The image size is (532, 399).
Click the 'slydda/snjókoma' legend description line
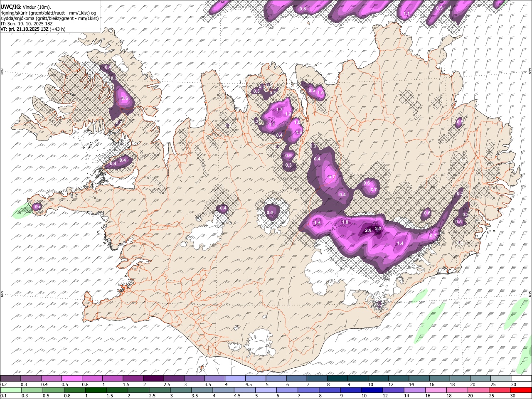point(50,18)
